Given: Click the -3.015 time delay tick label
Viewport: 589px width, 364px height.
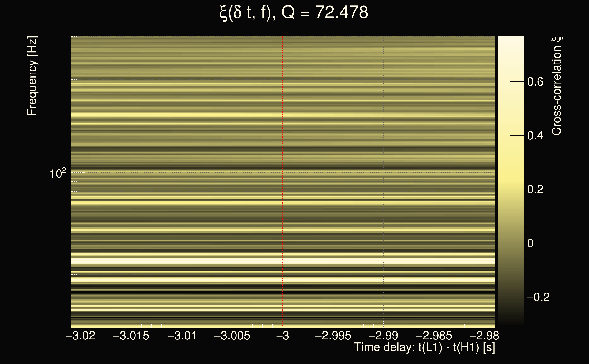Looking at the screenshot, I should (x=131, y=336).
